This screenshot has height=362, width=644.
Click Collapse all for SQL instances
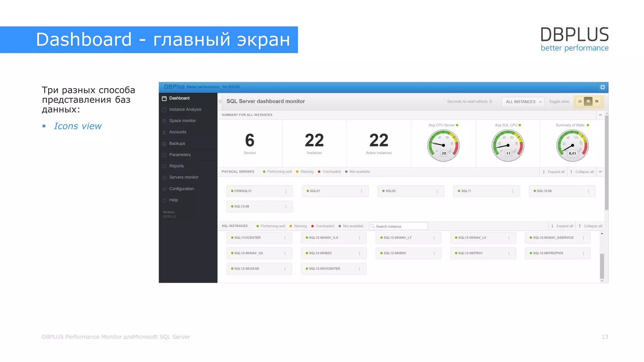pos(591,226)
